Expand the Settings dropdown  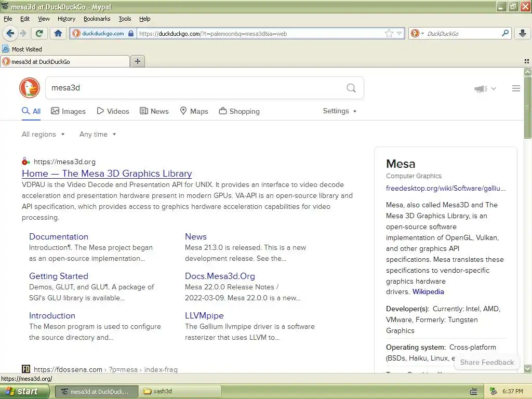tap(340, 111)
